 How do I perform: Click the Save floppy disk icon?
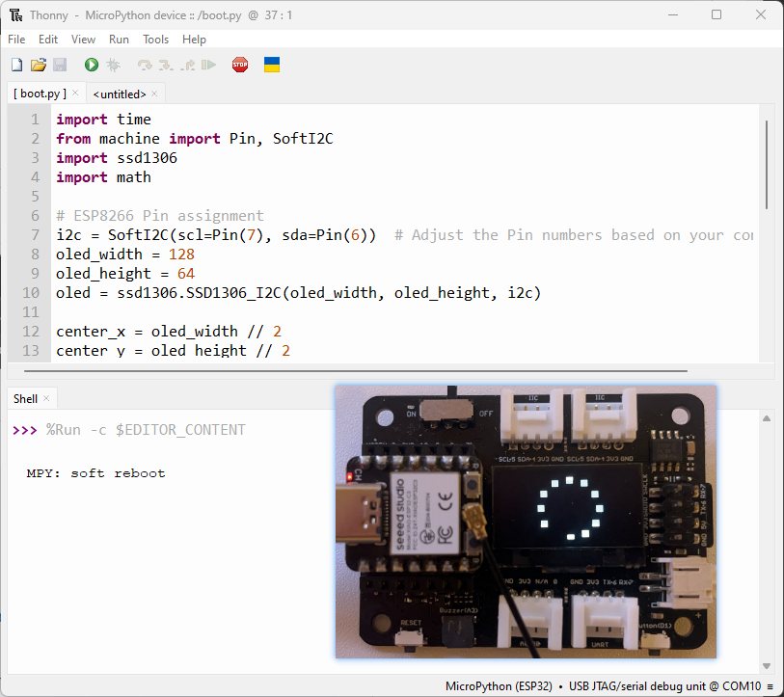(x=60, y=65)
